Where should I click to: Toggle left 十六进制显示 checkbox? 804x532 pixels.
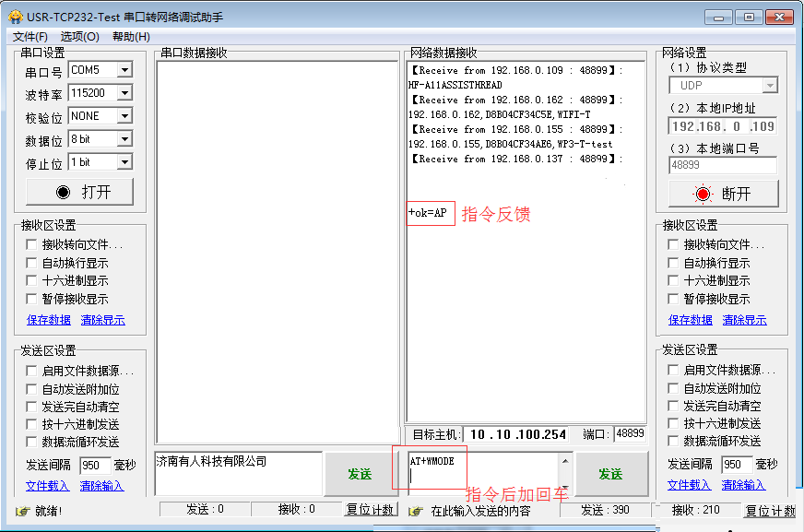click(32, 280)
